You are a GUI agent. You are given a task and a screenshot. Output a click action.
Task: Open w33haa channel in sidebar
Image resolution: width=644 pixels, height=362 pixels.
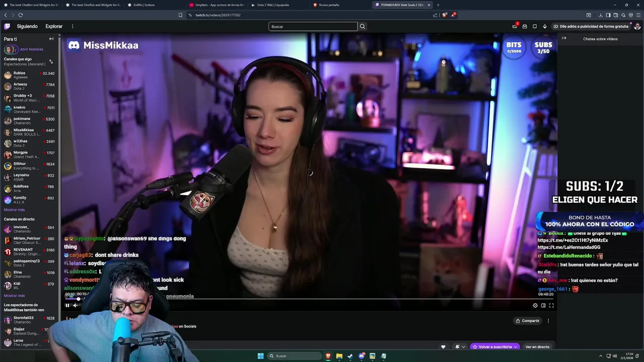[29, 143]
